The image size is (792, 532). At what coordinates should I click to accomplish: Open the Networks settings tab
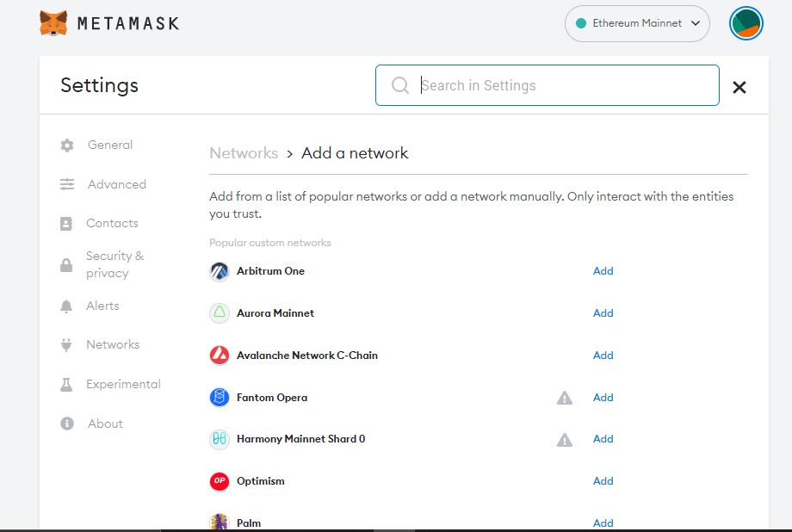click(x=113, y=344)
